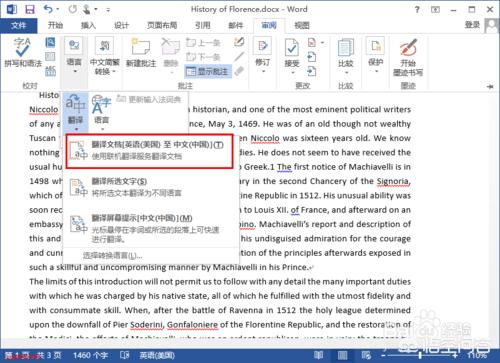Switch to Print Layout view icon

342,355
